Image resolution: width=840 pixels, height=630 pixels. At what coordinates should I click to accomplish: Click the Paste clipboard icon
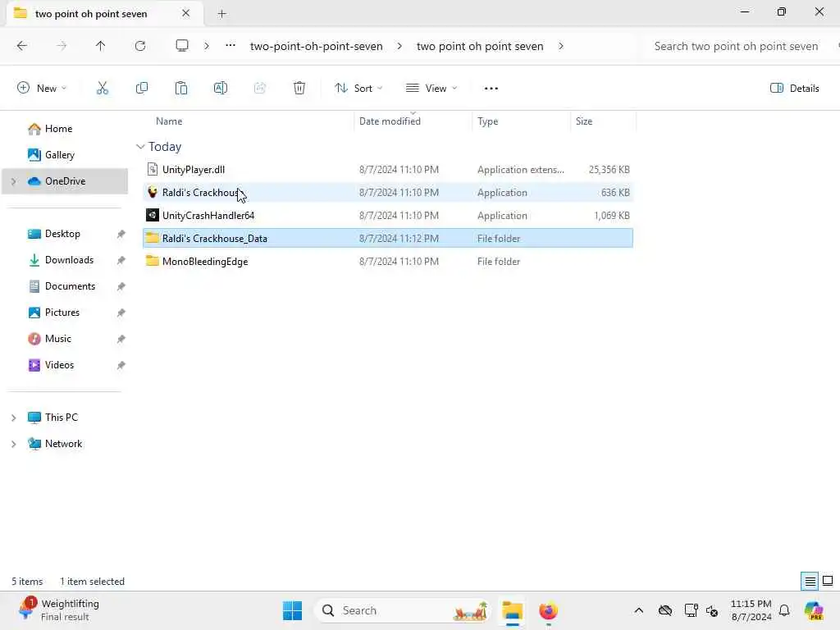pos(181,89)
